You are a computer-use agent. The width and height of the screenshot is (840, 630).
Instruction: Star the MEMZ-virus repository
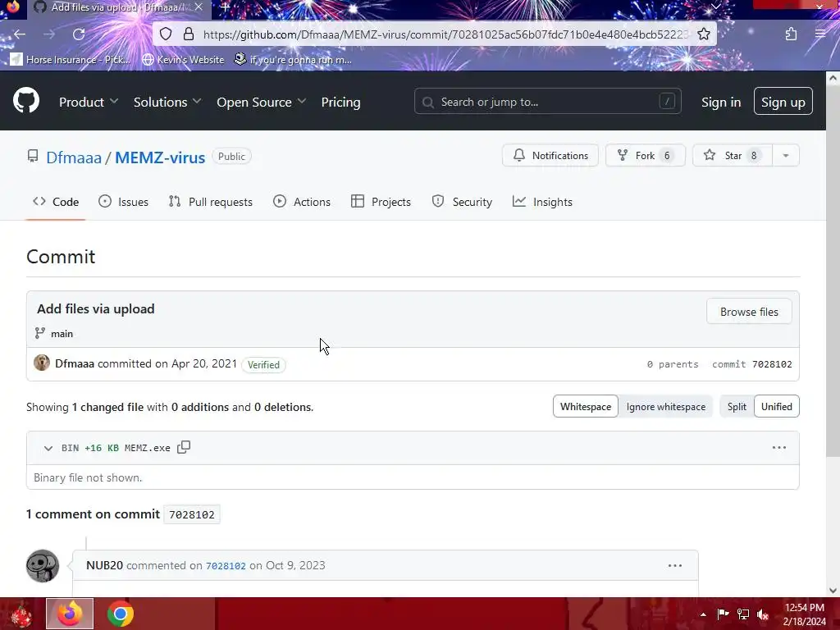coord(733,155)
